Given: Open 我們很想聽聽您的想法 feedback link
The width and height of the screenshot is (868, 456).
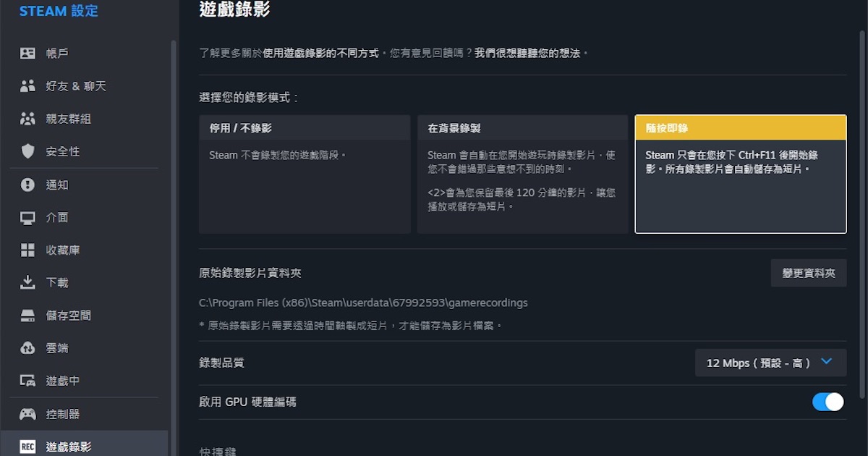Looking at the screenshot, I should [x=527, y=54].
